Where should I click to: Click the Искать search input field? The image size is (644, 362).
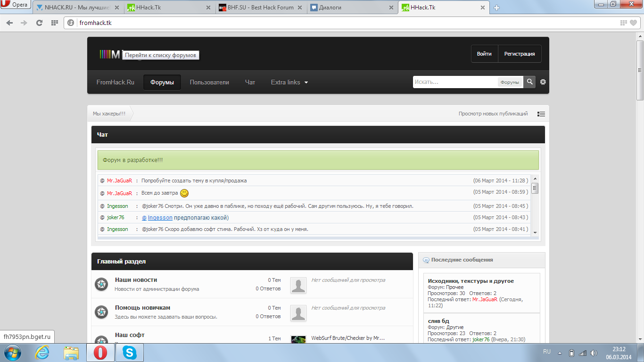coord(455,82)
